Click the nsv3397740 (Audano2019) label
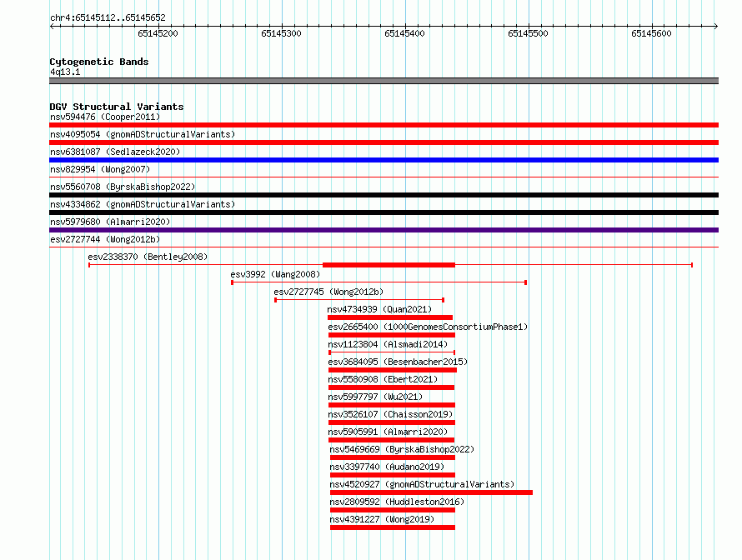 [387, 467]
